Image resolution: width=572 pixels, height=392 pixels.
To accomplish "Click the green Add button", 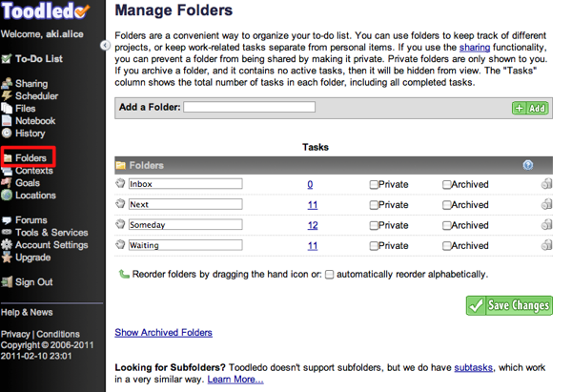I will [x=530, y=108].
